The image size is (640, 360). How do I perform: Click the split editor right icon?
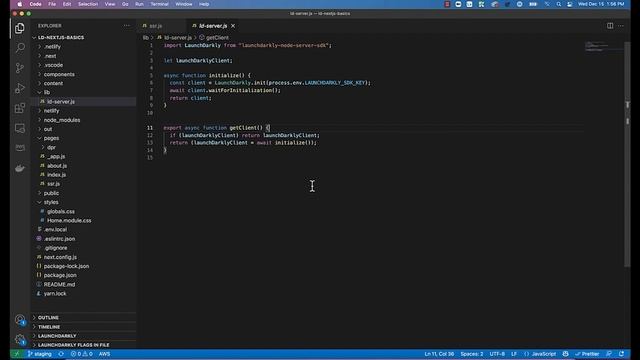[610, 26]
